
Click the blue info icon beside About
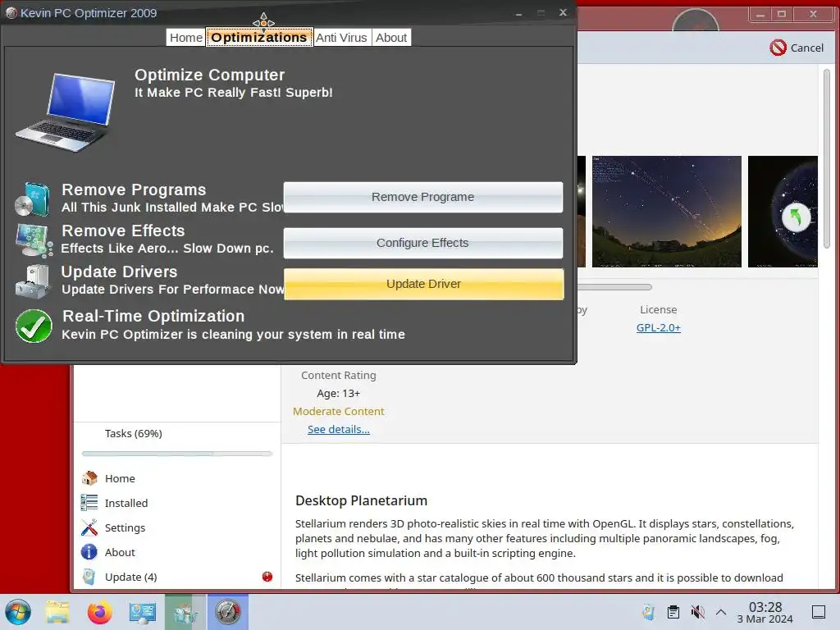pos(89,552)
